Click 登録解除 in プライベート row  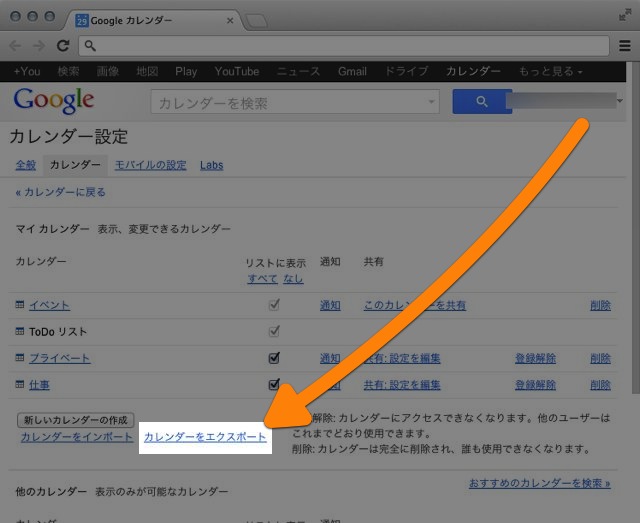(535, 358)
